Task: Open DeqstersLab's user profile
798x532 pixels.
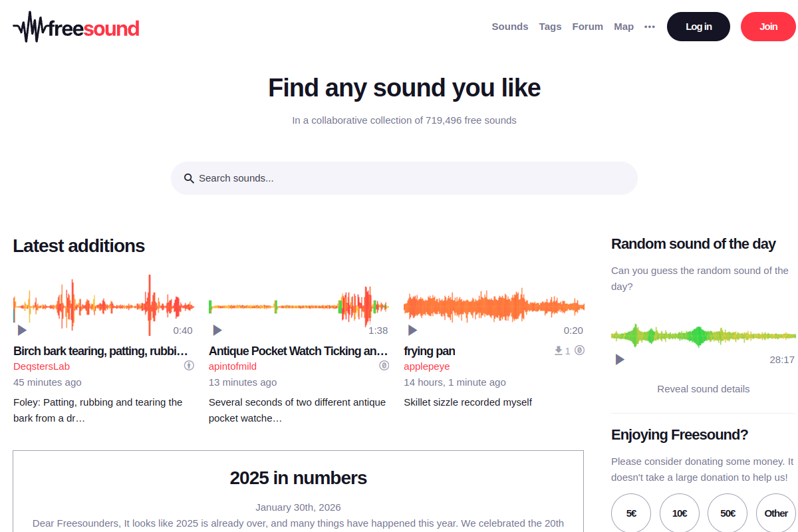Action: pyautogui.click(x=41, y=366)
